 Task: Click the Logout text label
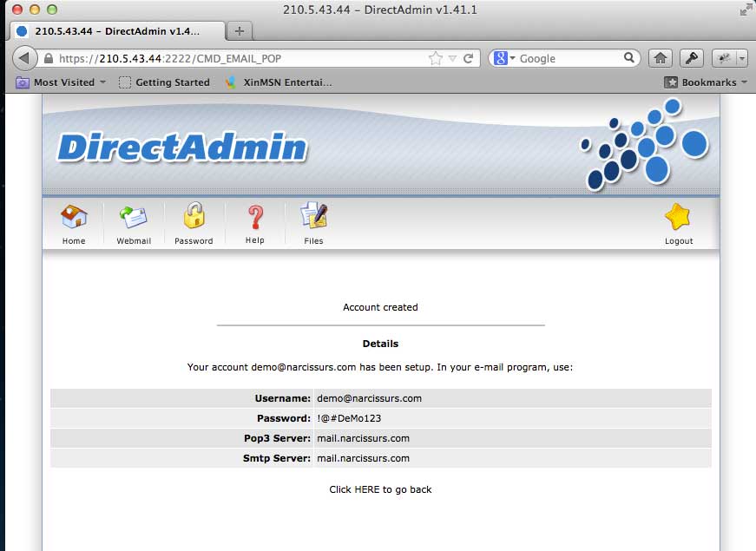(x=679, y=241)
